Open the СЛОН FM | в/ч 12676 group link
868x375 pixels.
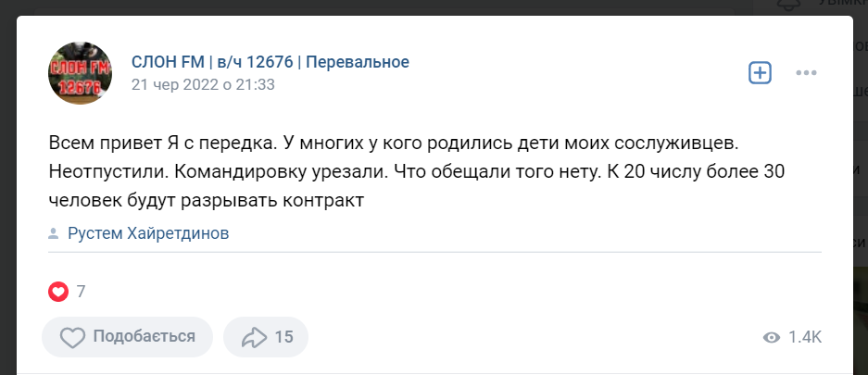(x=270, y=62)
